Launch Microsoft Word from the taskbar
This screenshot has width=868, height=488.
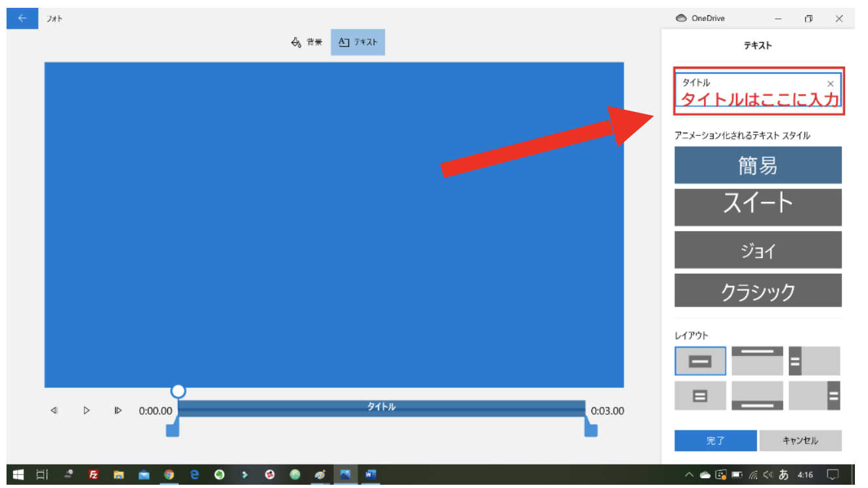pos(370,475)
